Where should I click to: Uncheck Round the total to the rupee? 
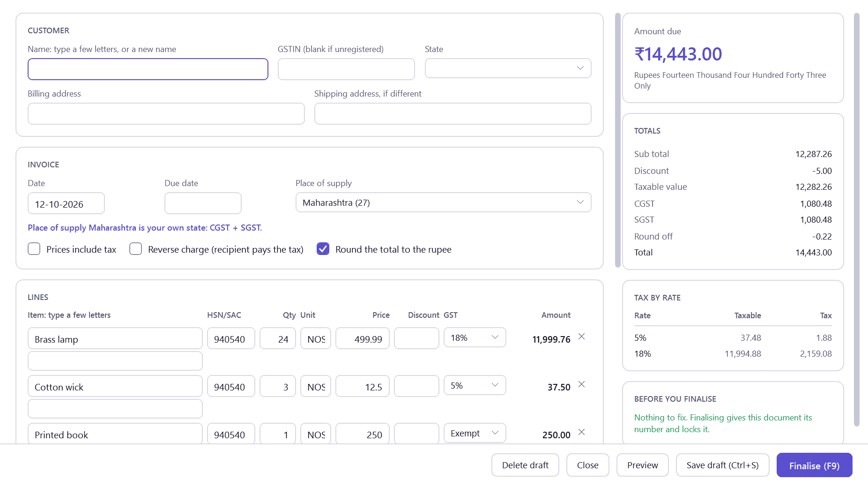pyautogui.click(x=323, y=249)
